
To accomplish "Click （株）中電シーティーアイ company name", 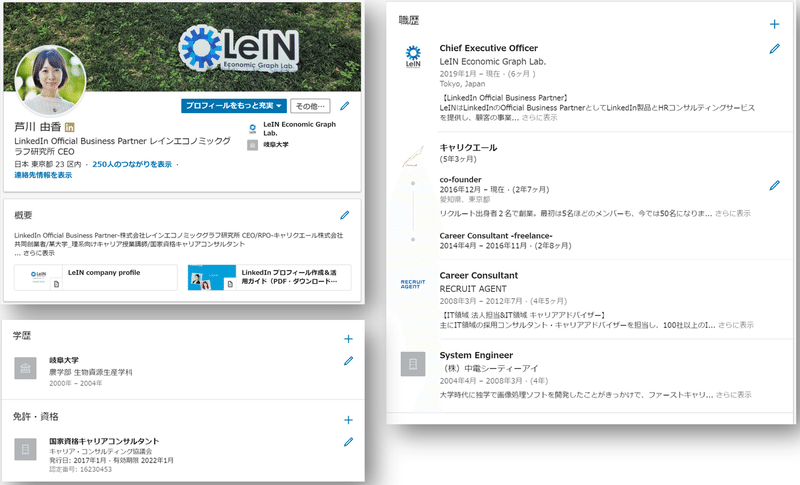I will [489, 368].
